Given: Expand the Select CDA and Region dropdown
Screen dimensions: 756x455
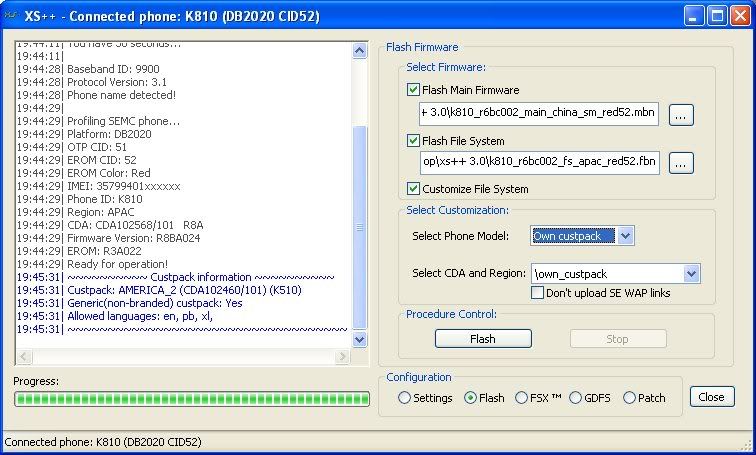Looking at the screenshot, I should (x=691, y=273).
